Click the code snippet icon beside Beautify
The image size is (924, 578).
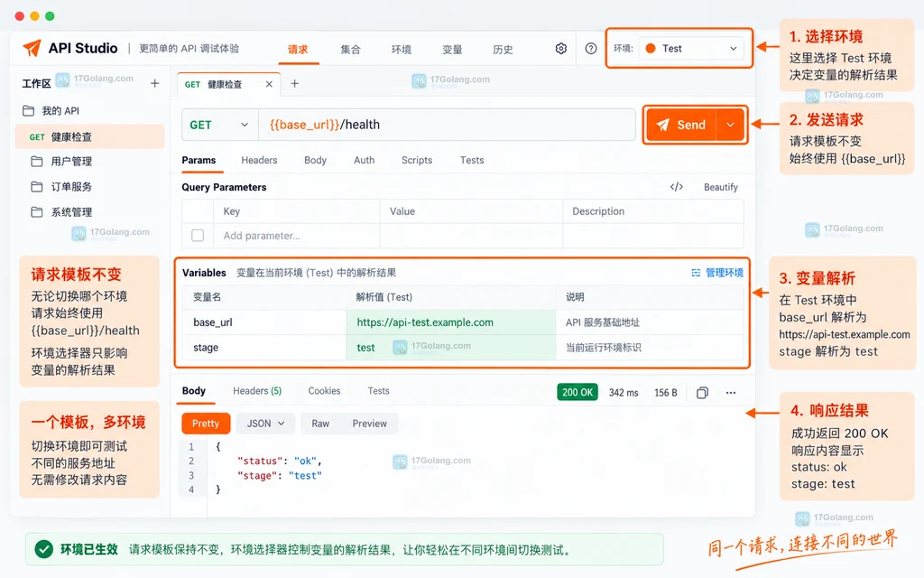(x=677, y=187)
